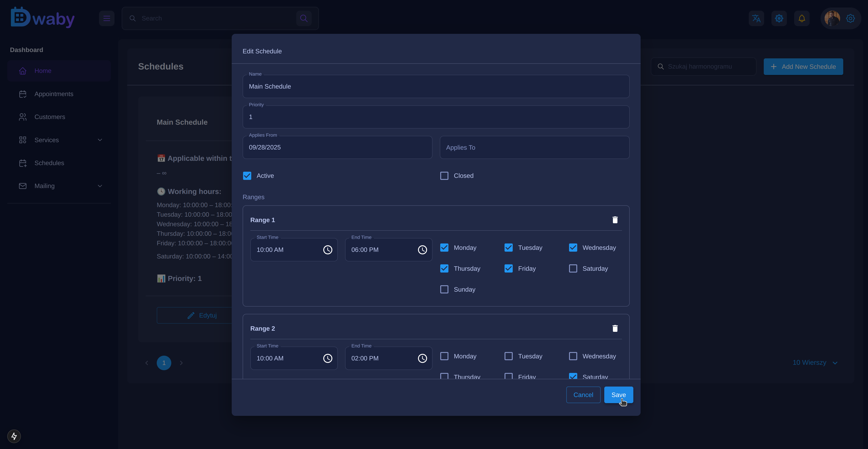Click the Customers people icon
868x449 pixels.
(x=22, y=117)
